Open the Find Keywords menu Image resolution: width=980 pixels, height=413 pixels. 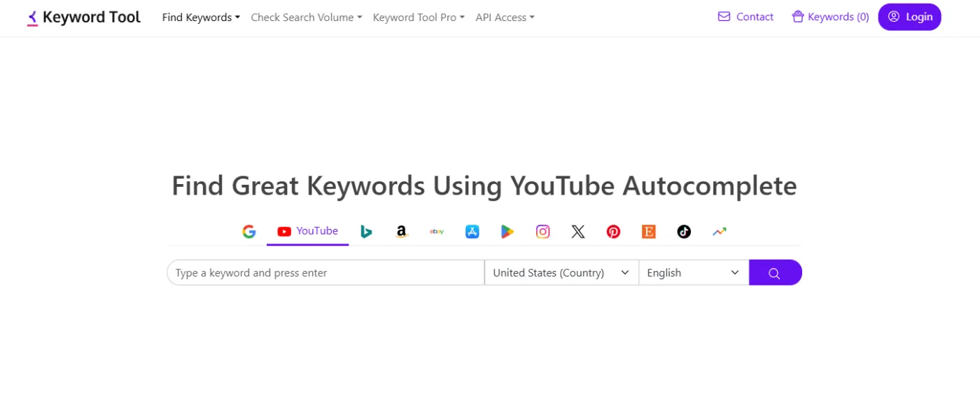pos(201,17)
